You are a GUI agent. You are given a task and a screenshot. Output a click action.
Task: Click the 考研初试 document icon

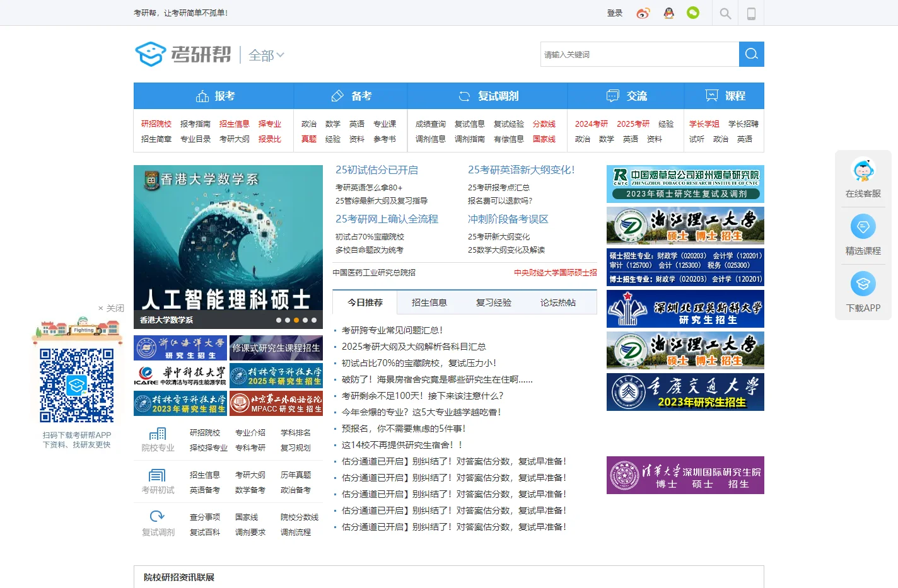[x=157, y=475]
